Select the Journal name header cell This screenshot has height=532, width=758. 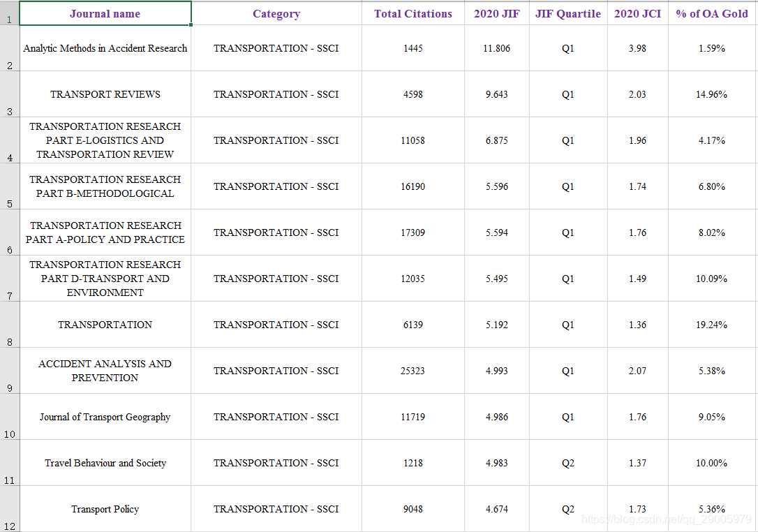105,13
